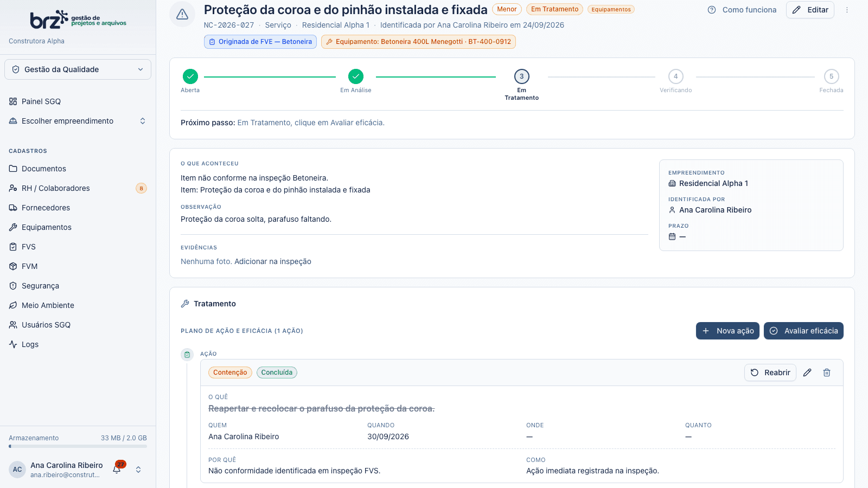Screen dimensions: 868x488
Task: Click the Nova ação button
Action: [727, 331]
